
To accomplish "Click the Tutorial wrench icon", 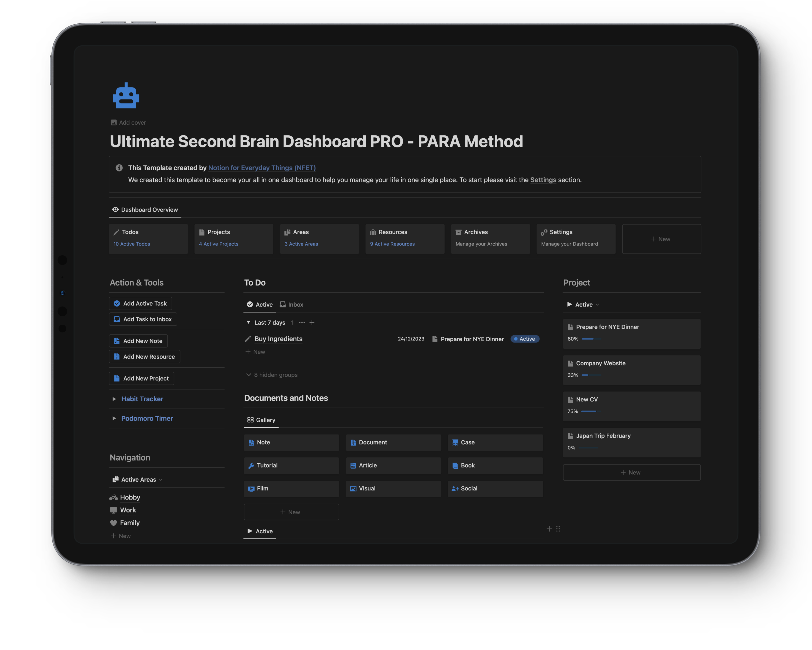I will [x=251, y=466].
